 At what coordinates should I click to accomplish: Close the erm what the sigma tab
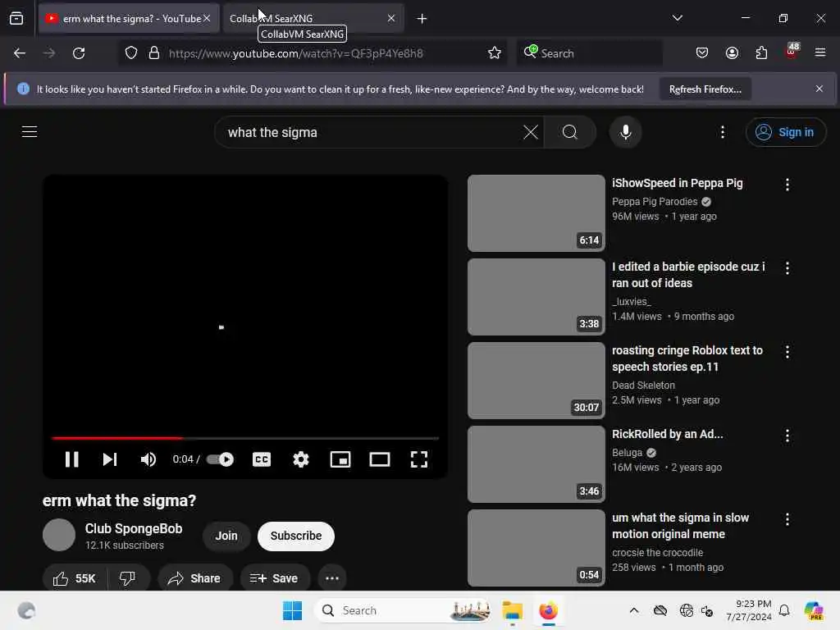coord(207,18)
